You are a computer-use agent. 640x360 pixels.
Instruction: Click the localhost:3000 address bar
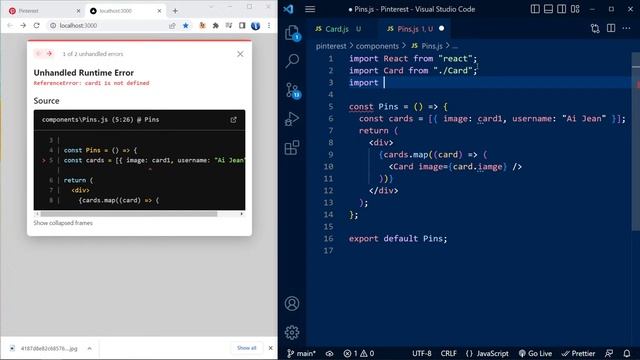point(108,25)
